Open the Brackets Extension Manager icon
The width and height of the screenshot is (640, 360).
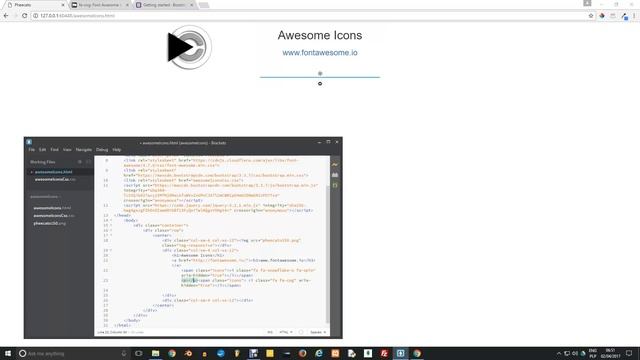point(335,175)
